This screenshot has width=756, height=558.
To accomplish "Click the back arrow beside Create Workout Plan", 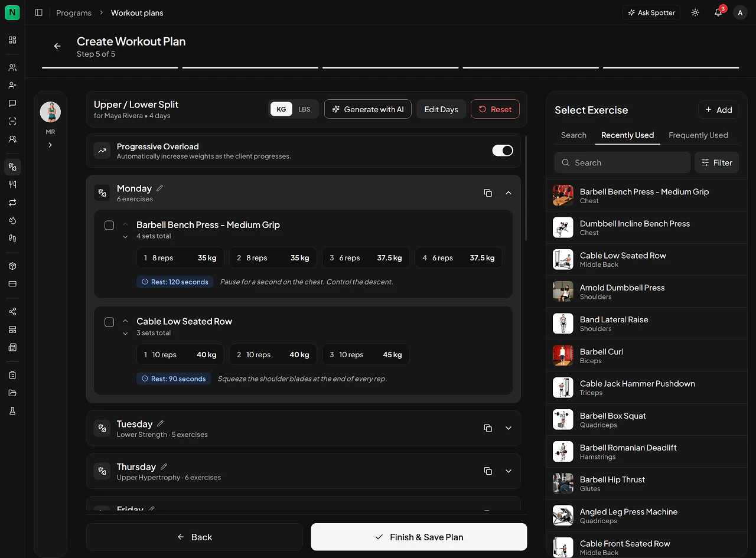I will (x=57, y=46).
